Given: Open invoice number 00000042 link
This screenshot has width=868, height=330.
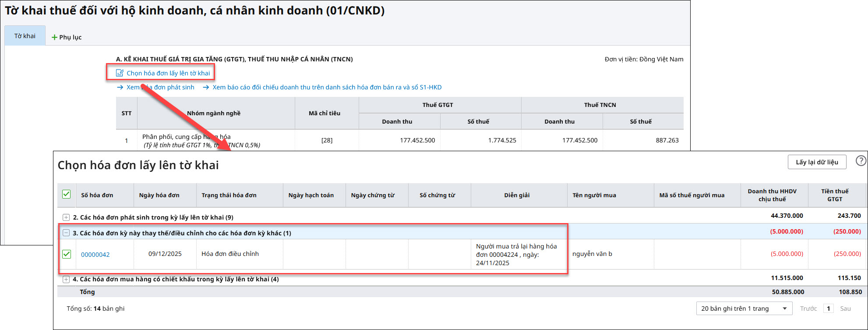Looking at the screenshot, I should click(x=95, y=255).
